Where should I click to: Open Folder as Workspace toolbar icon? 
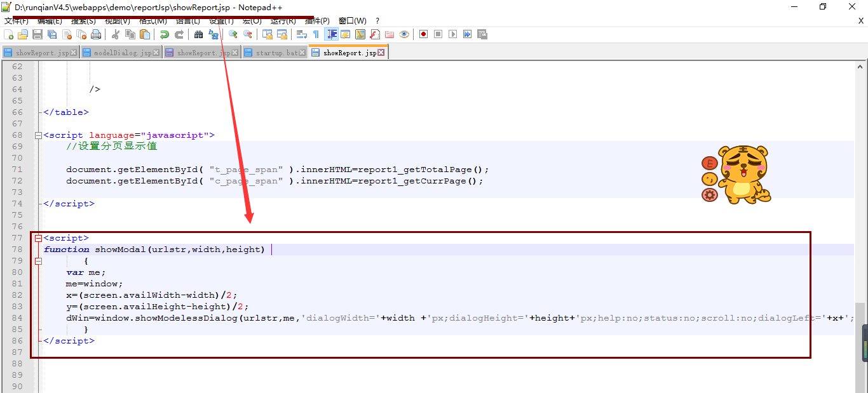(390, 34)
